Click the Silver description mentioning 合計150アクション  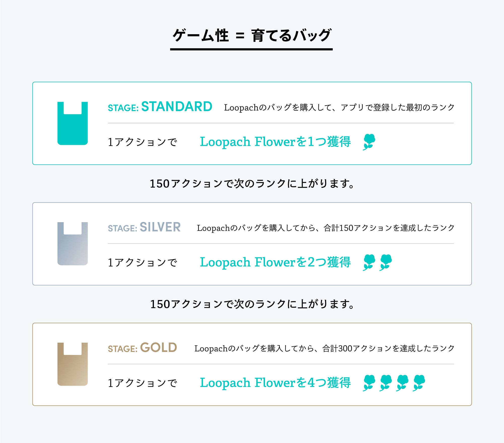coord(325,228)
